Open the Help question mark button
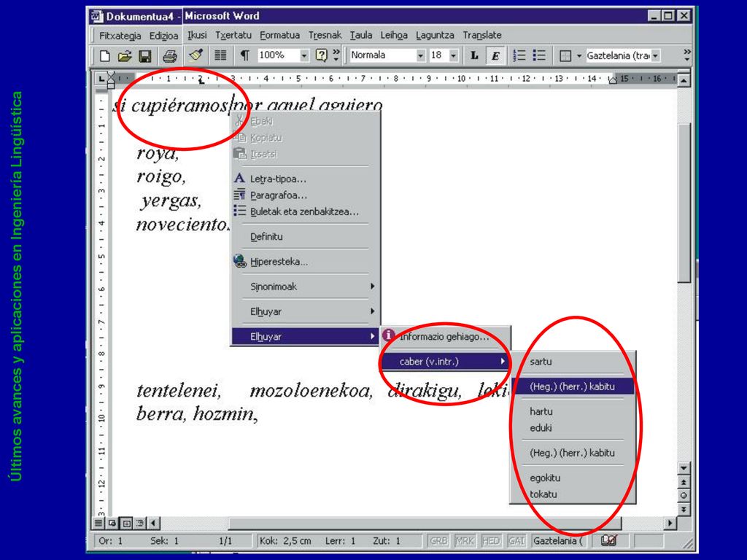The height and width of the screenshot is (560, 747). (322, 55)
